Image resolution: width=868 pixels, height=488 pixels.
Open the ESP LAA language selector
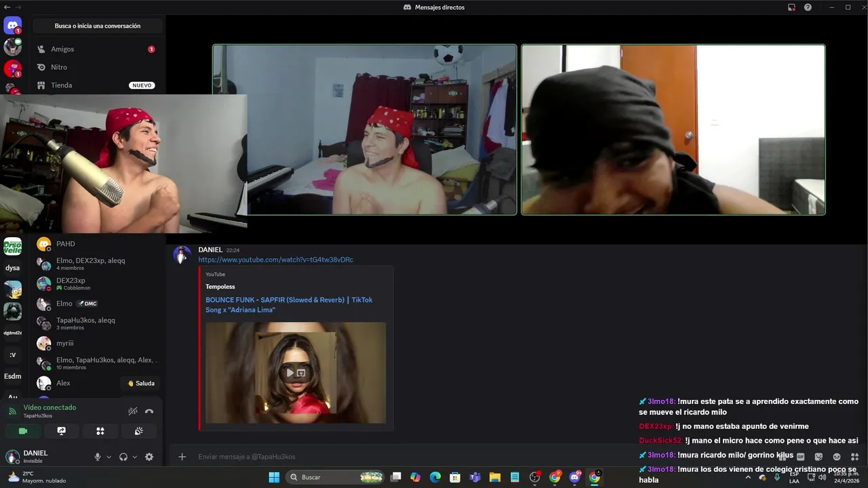(794, 477)
